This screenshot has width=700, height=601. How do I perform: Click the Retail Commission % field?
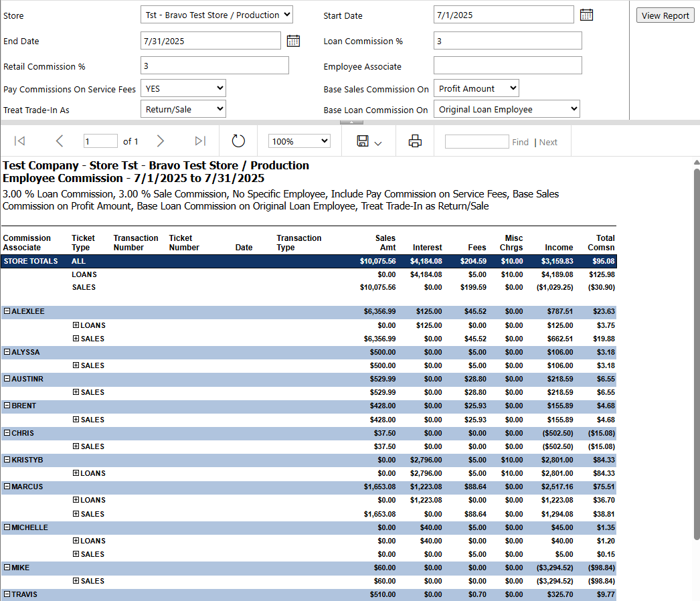[215, 66]
